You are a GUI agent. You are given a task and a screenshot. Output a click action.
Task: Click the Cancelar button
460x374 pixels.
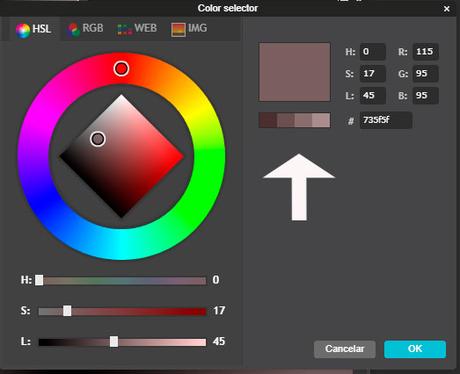345,349
